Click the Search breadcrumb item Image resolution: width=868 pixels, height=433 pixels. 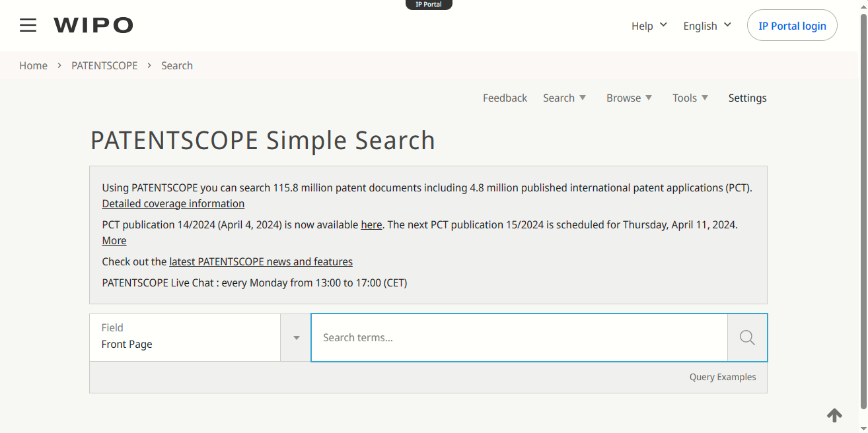[x=177, y=65]
